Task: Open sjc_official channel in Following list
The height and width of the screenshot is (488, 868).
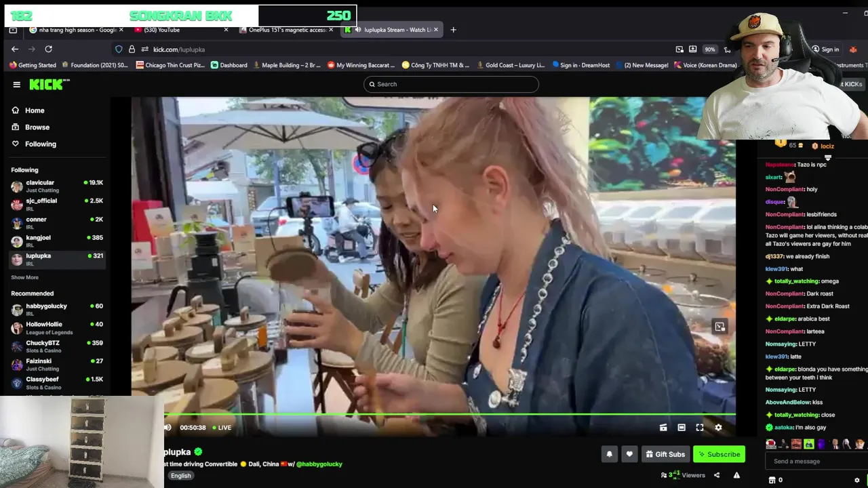Action: (57, 205)
